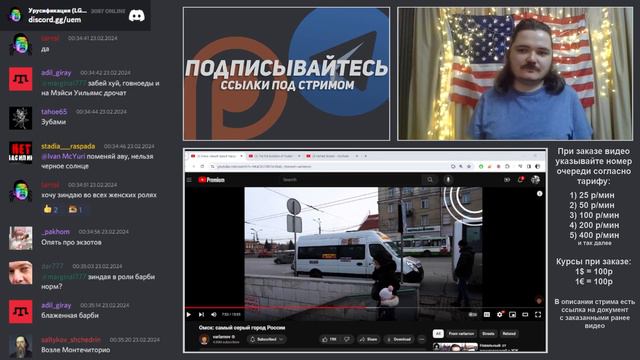Open the YouTube hamburger guide menu
This screenshot has width=640, height=360.
[x=189, y=180]
